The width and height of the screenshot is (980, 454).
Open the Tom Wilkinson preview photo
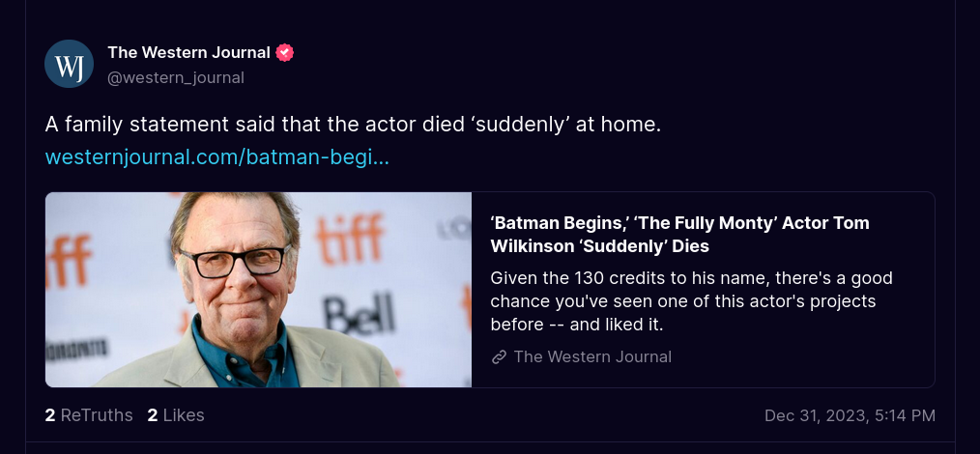[258, 290]
